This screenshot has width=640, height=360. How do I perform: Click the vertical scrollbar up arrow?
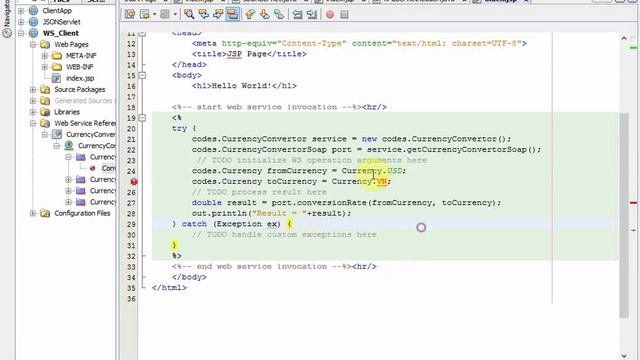coord(624,38)
